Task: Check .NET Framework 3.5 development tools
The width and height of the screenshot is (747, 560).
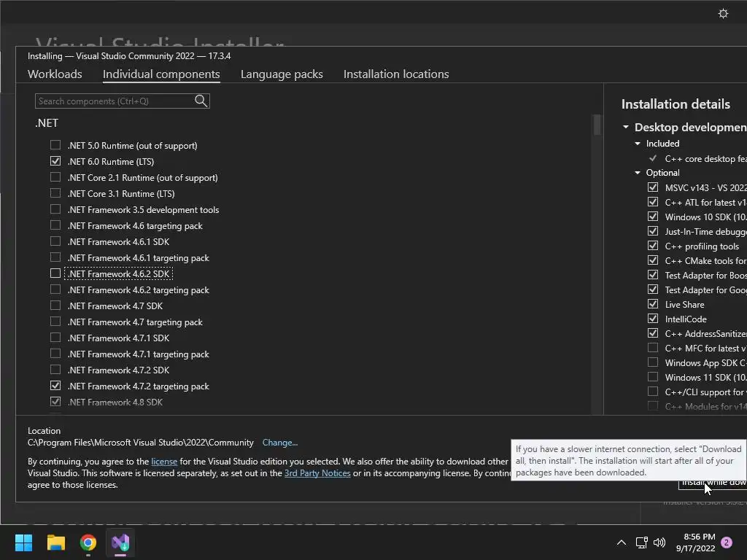Action: pos(55,209)
